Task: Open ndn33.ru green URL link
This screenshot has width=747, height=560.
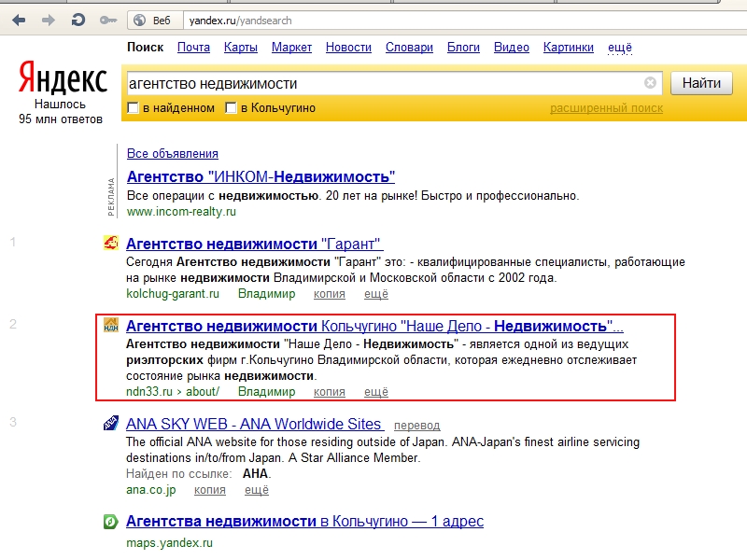Action: pos(149,392)
